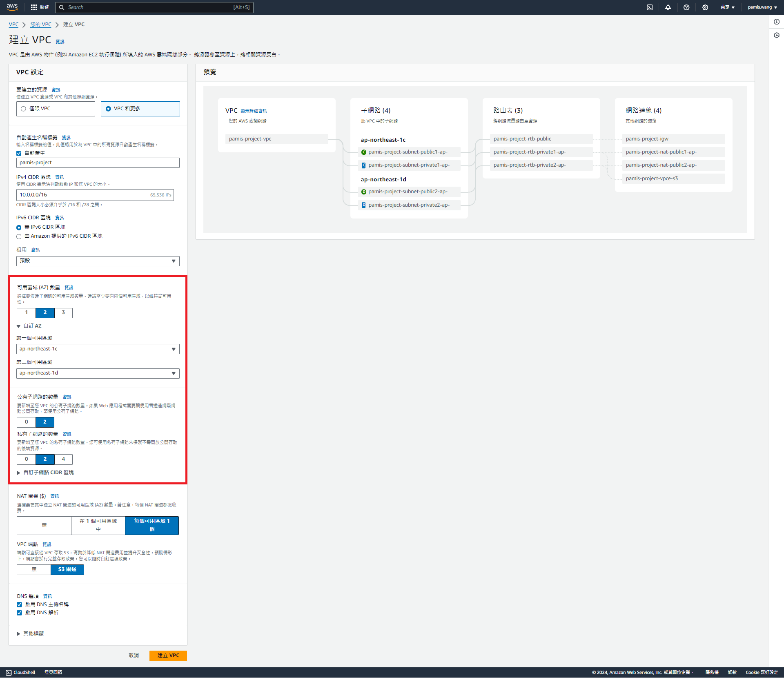784x678 pixels.
Task: Toggle the auto-generate name tag checkbox
Action: point(19,154)
